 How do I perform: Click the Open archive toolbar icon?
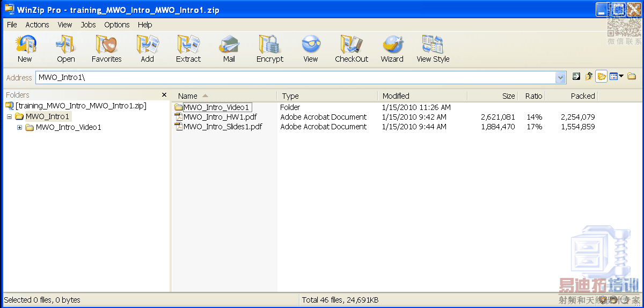(x=65, y=45)
